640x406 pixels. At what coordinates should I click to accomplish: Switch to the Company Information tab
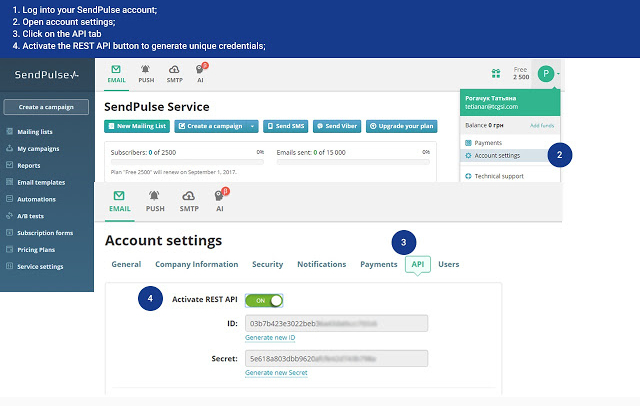(x=196, y=264)
